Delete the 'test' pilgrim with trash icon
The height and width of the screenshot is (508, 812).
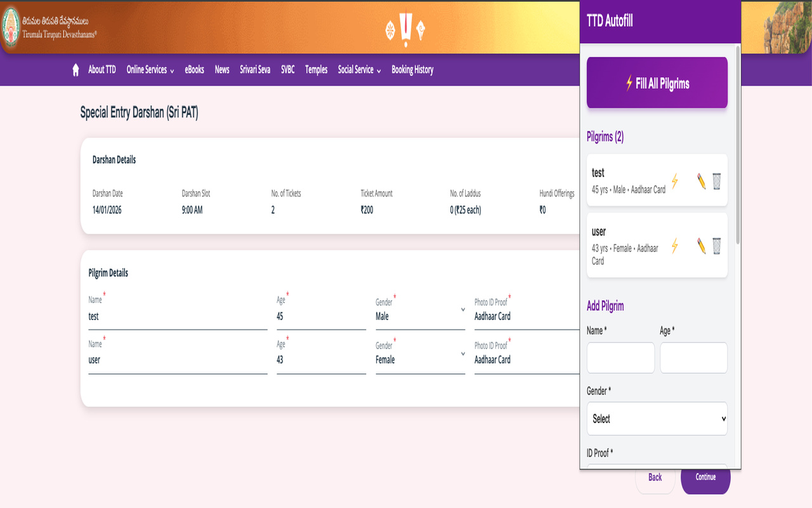716,181
